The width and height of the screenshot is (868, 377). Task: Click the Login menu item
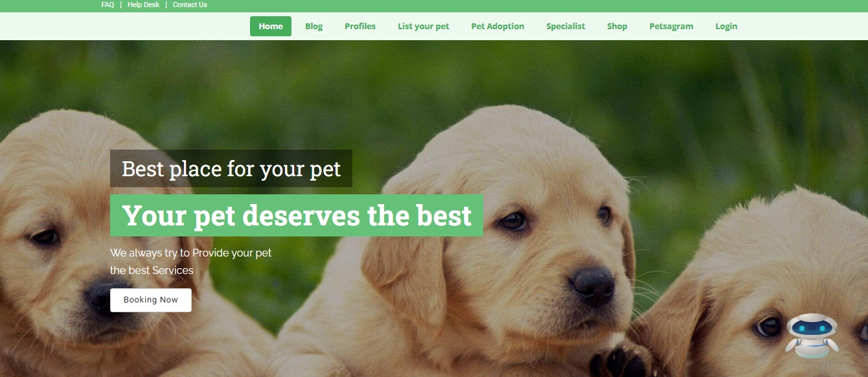[726, 27]
